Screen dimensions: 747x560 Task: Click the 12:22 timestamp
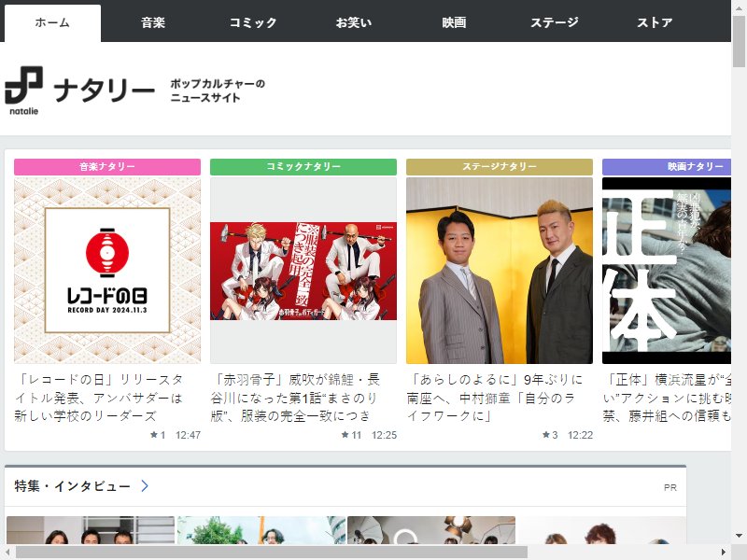click(x=580, y=435)
